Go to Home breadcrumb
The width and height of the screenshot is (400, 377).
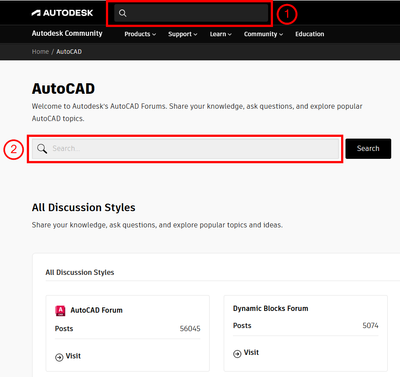tap(40, 52)
